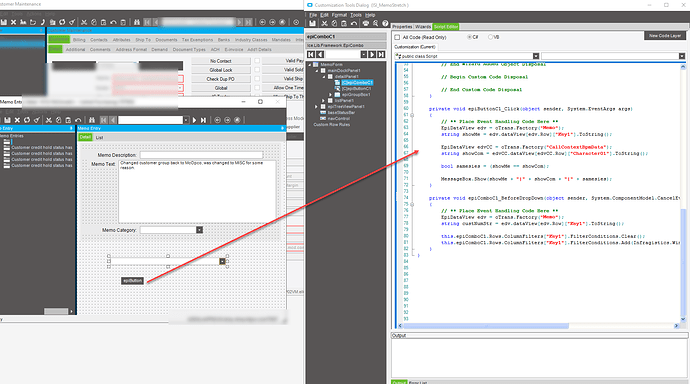
Task: Click the Refresh icon in Memo Entry toolbar
Action: coord(27,120)
